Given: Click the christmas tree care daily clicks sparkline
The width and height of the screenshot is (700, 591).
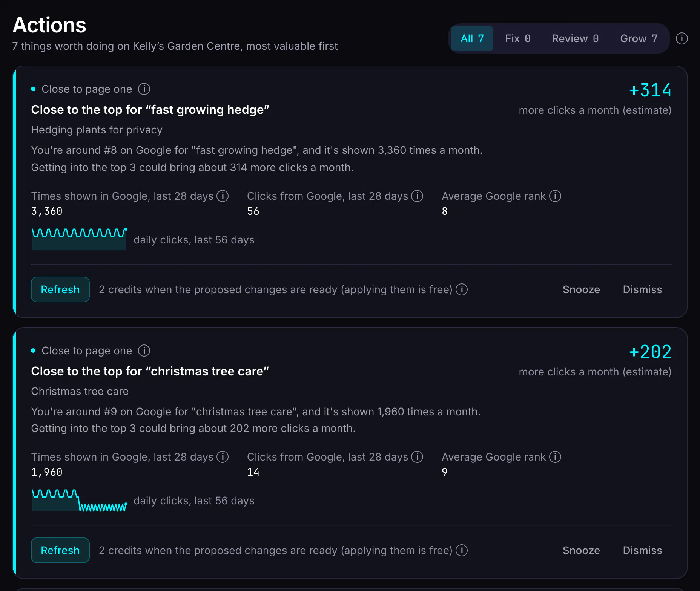Looking at the screenshot, I should (x=79, y=500).
